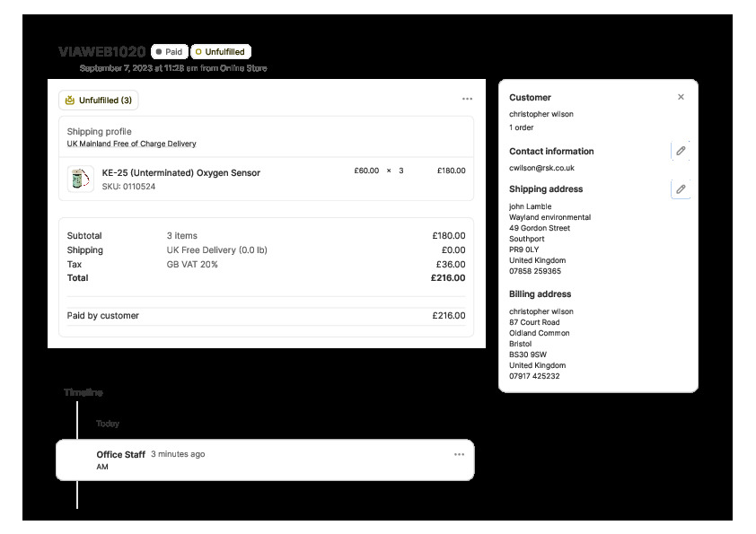Edit contact information with the pencil icon

coord(681,151)
